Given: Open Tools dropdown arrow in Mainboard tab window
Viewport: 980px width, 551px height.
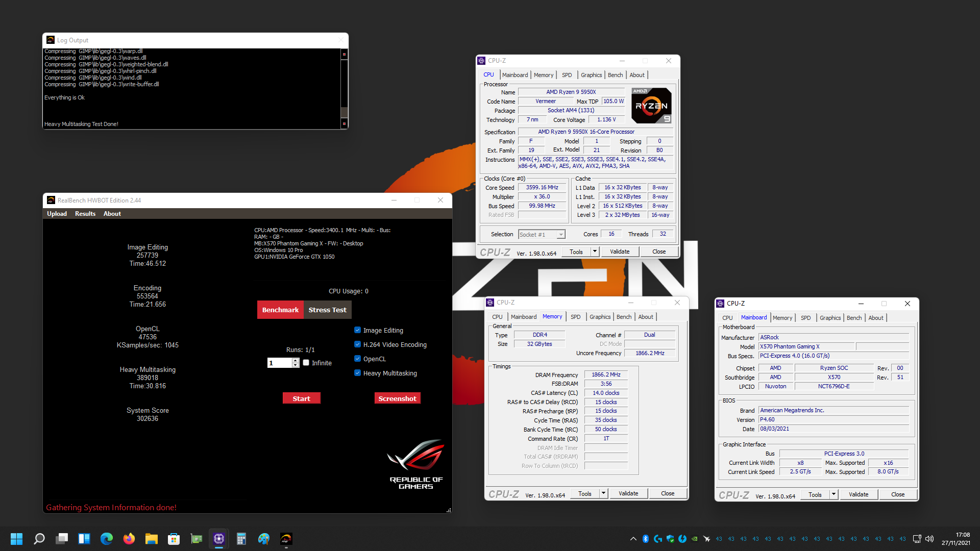Looking at the screenshot, I should (834, 494).
